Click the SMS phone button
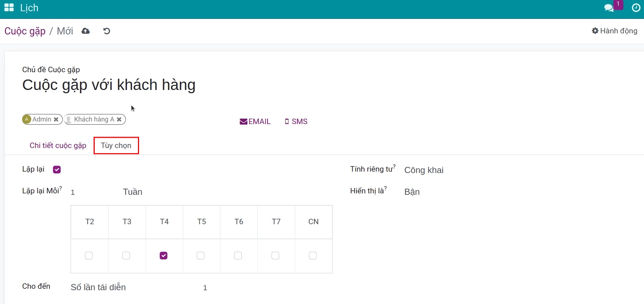The height and width of the screenshot is (304, 644). pyautogui.click(x=296, y=122)
